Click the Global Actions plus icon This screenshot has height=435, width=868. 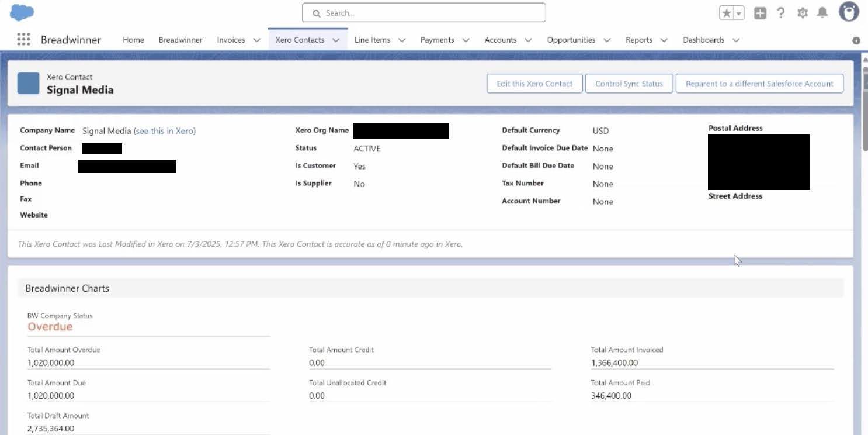tap(760, 13)
